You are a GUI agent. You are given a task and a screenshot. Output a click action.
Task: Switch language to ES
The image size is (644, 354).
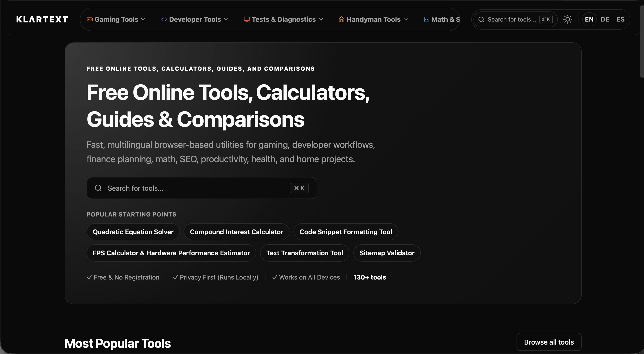(620, 19)
